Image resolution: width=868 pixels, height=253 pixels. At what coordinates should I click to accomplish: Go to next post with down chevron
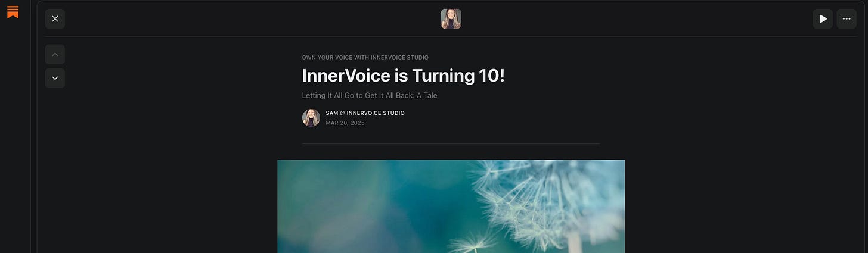pos(55,78)
